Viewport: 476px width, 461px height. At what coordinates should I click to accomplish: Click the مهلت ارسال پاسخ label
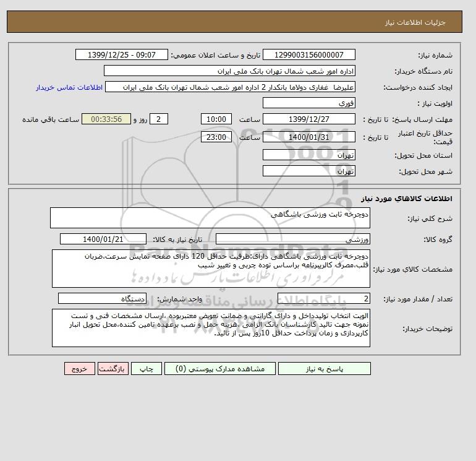click(x=422, y=119)
